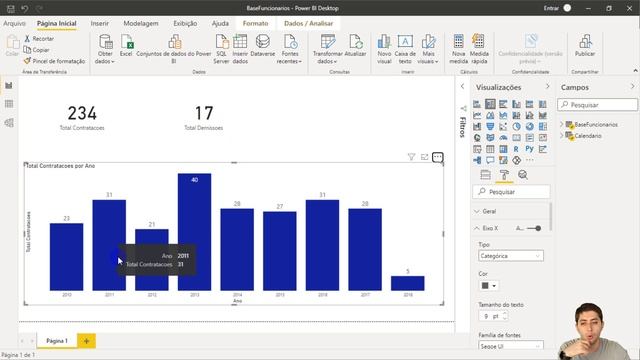Viewport: 640px width, 360px height.
Task: Switch to the Ajuda ribbon tab
Action: pyautogui.click(x=220, y=24)
